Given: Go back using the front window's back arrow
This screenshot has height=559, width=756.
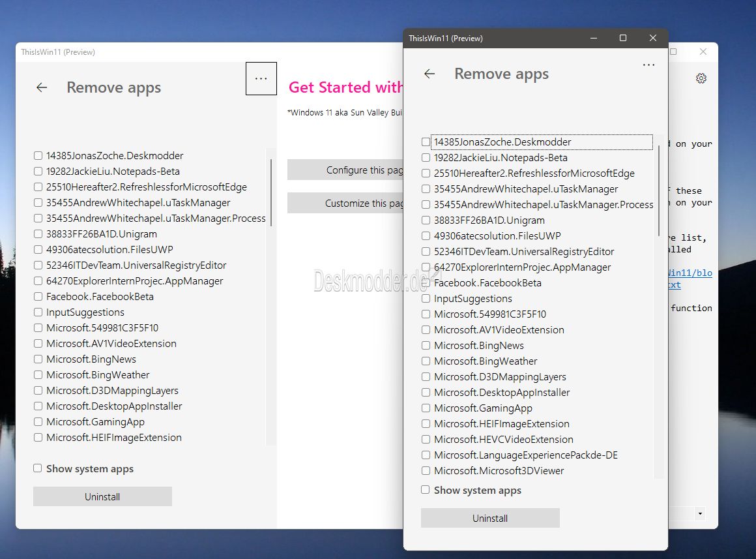Looking at the screenshot, I should [429, 74].
